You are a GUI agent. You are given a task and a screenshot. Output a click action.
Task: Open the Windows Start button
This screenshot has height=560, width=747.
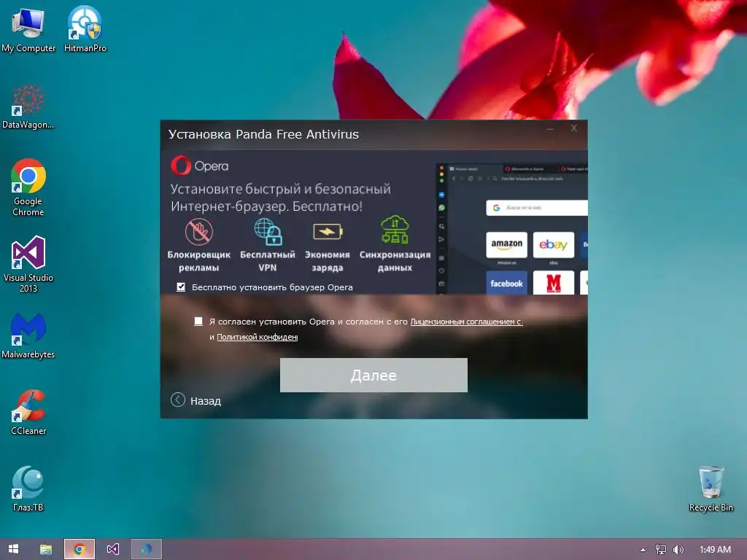pyautogui.click(x=13, y=549)
